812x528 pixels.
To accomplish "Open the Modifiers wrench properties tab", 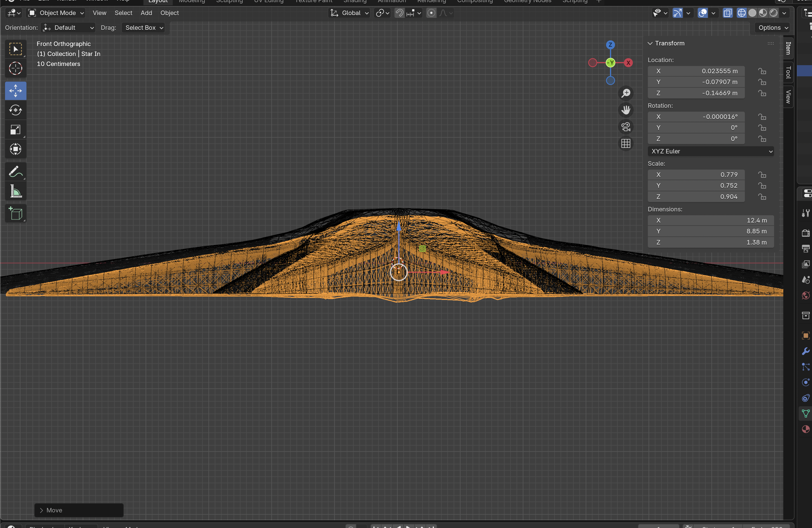I will point(805,351).
